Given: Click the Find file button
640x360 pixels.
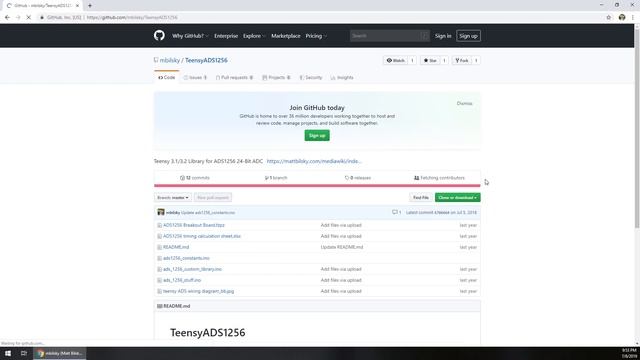Looking at the screenshot, I should pos(421,198).
